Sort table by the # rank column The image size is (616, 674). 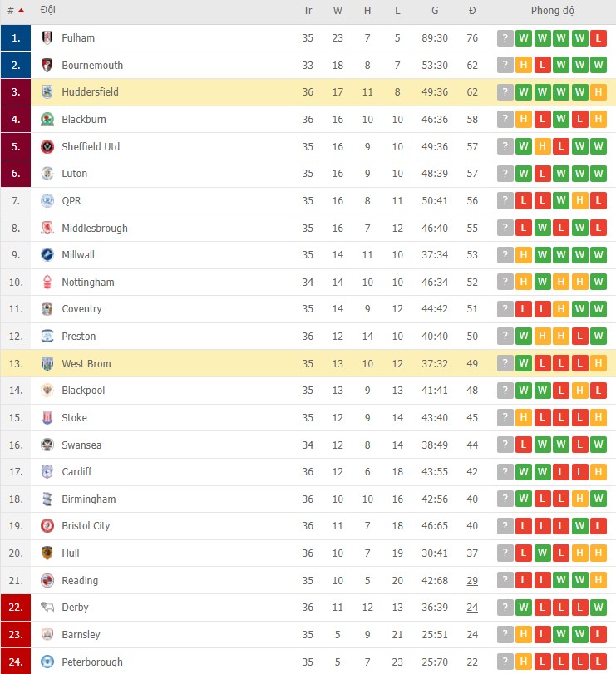[x=15, y=11]
